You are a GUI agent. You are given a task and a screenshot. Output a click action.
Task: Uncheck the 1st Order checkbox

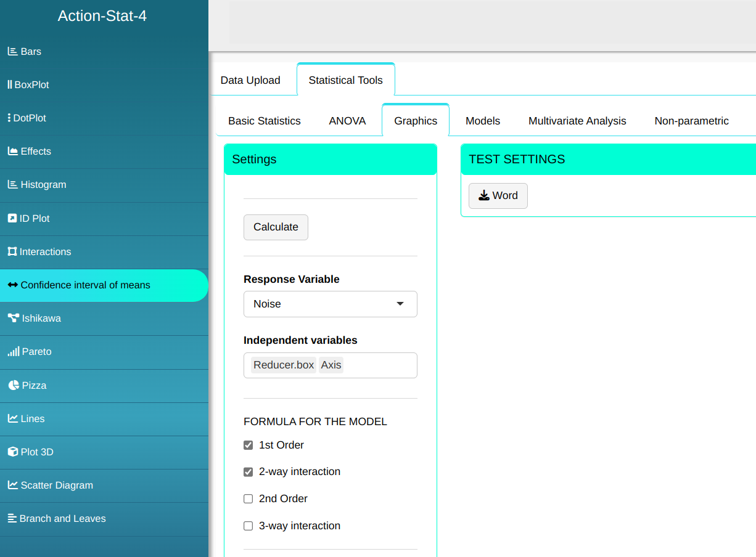point(249,445)
